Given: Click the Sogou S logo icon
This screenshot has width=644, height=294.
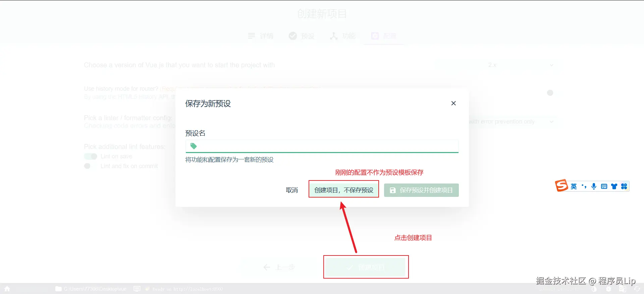Looking at the screenshot, I should [x=561, y=186].
